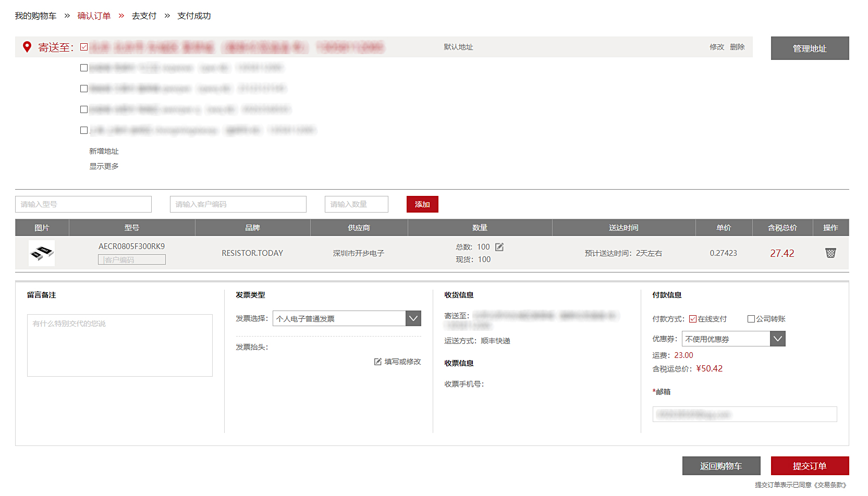
Task: Open the 发票选择 invoice type dropdown
Action: [413, 318]
